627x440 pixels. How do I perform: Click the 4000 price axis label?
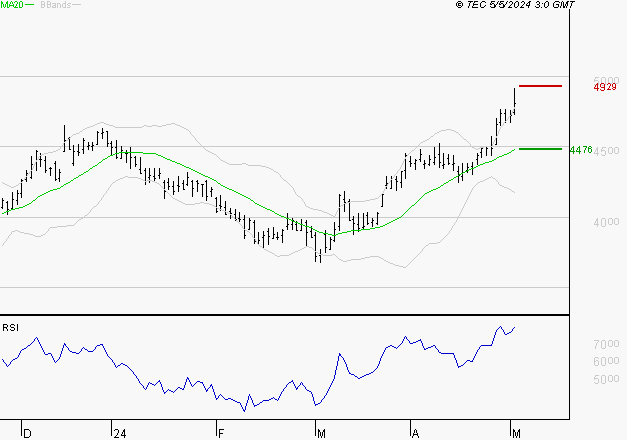(606, 222)
